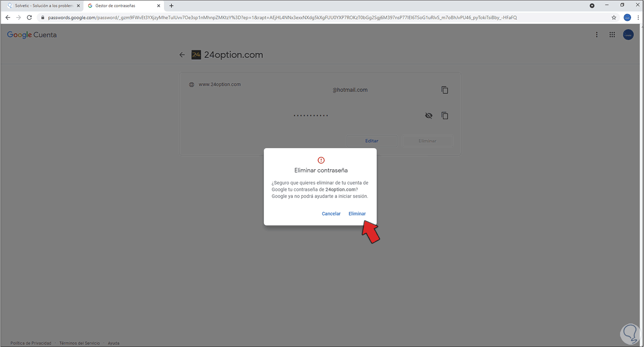
Task: Reload the current page
Action: [29, 18]
